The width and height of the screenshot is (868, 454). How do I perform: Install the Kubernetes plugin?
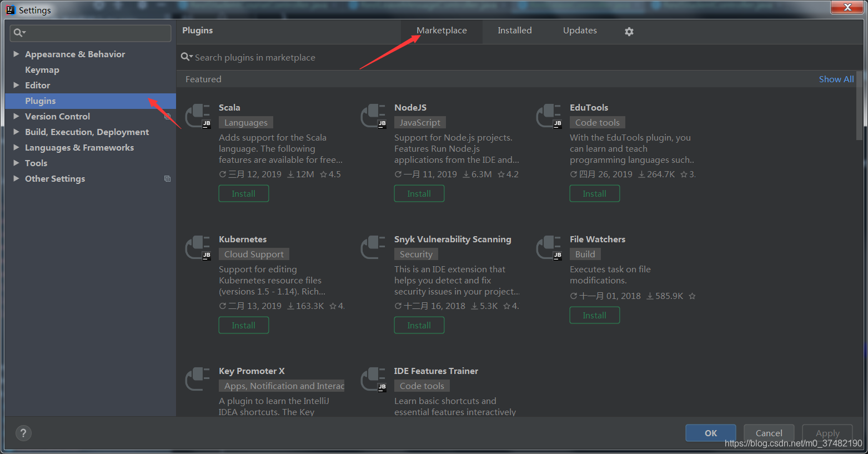pos(244,325)
